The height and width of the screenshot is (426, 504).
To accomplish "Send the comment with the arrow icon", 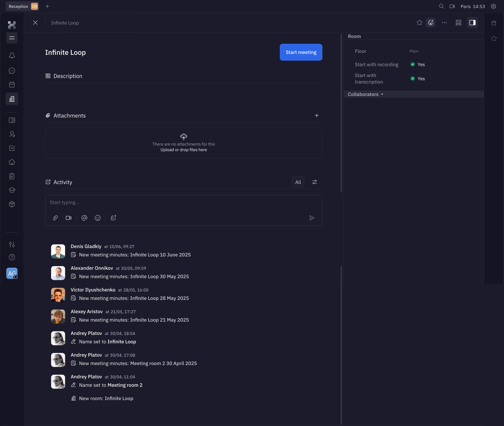I will (312, 218).
